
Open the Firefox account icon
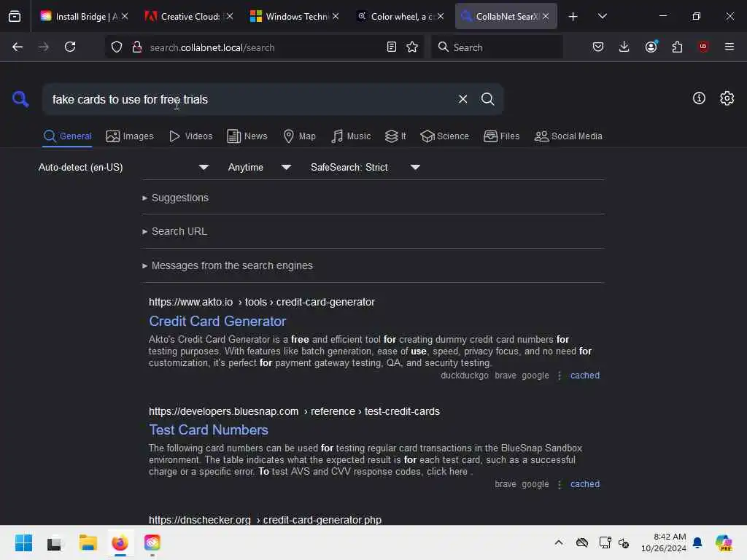(651, 47)
